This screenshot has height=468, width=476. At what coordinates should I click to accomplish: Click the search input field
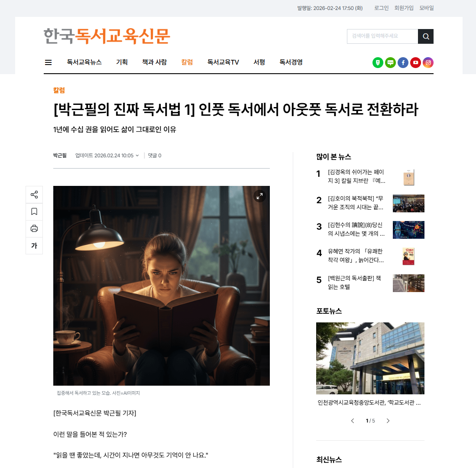click(x=382, y=36)
